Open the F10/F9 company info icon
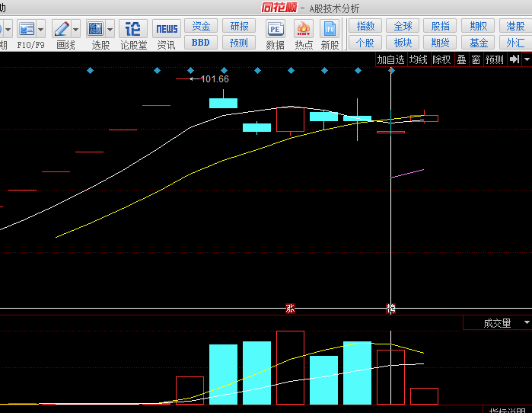Image resolution: width=532 pixels, height=413 pixels. tap(27, 30)
